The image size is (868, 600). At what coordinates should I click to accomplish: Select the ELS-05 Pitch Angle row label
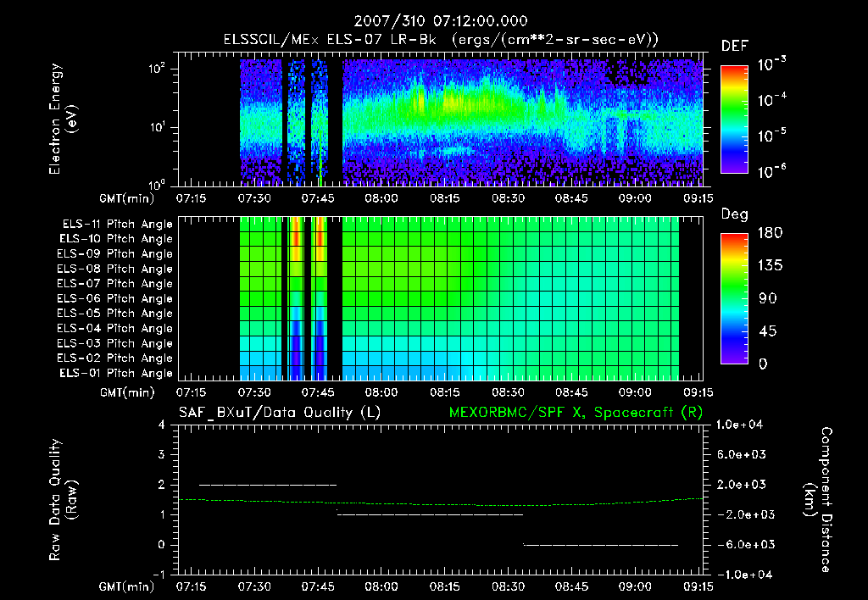(x=114, y=314)
